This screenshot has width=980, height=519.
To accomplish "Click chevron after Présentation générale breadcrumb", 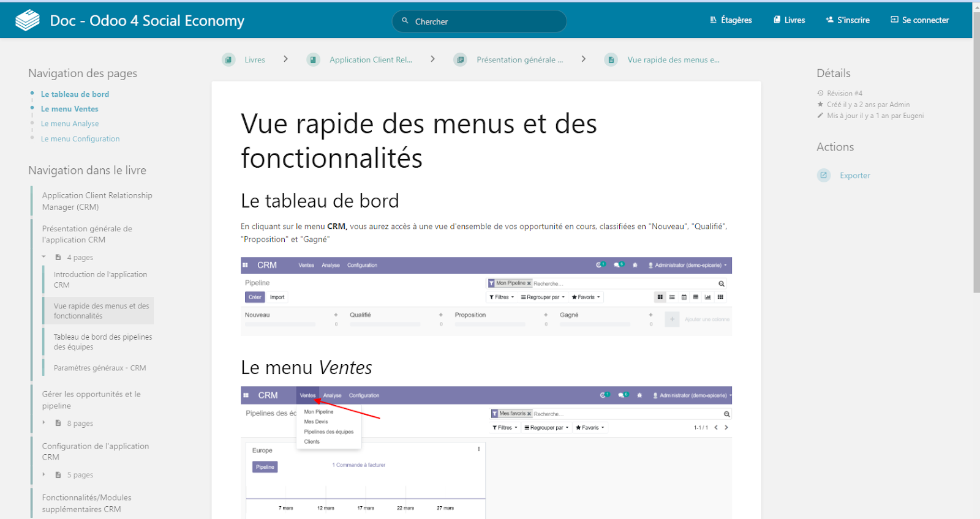I will coord(583,59).
